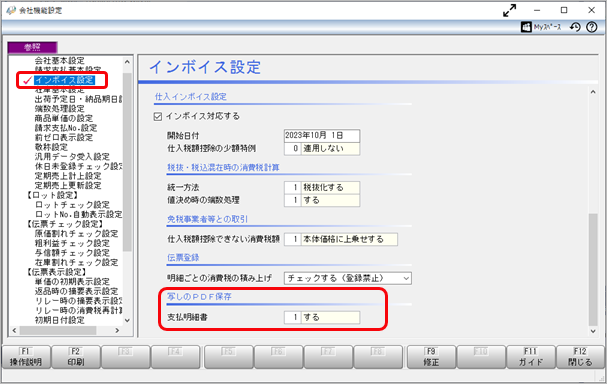Select リレー時の消費税再計算 tree item
This screenshot has height=384, width=607.
78,310
